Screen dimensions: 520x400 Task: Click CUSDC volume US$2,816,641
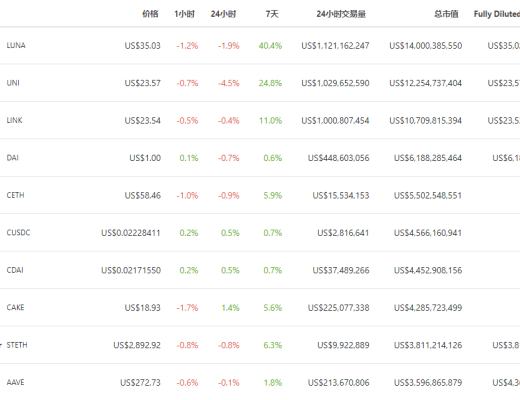click(x=343, y=233)
